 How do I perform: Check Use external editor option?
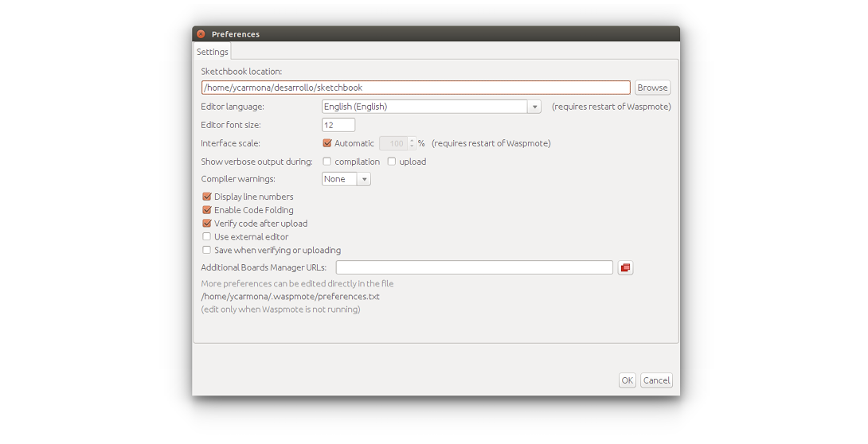pos(207,236)
